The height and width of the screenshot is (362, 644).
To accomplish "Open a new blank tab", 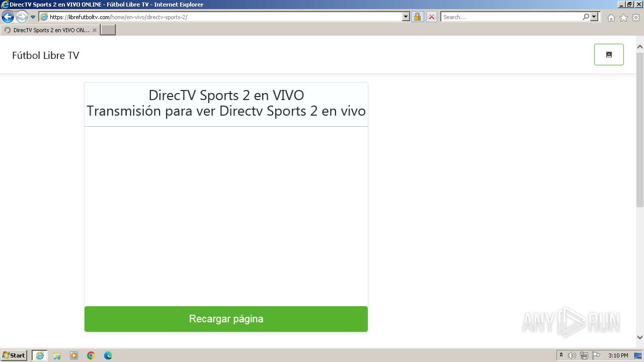I will click(108, 30).
